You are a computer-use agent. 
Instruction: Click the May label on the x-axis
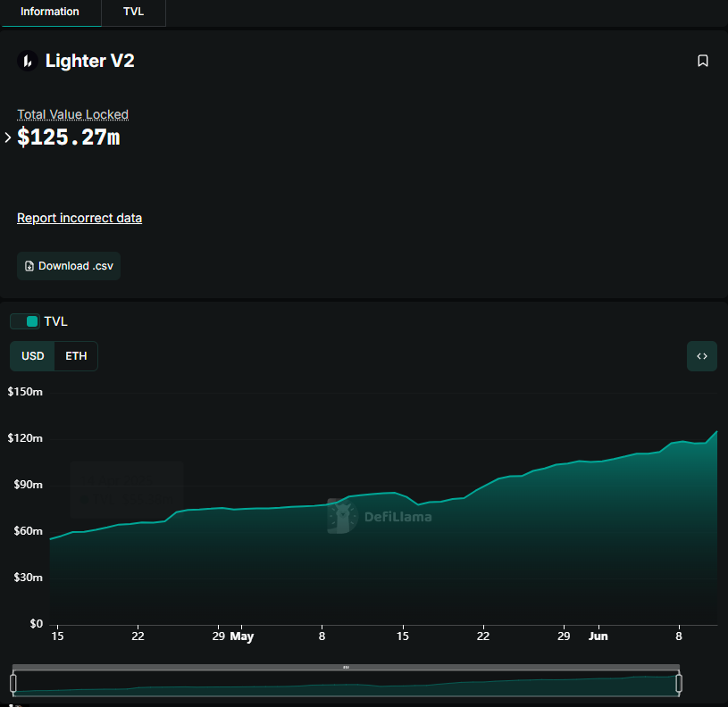[241, 636]
